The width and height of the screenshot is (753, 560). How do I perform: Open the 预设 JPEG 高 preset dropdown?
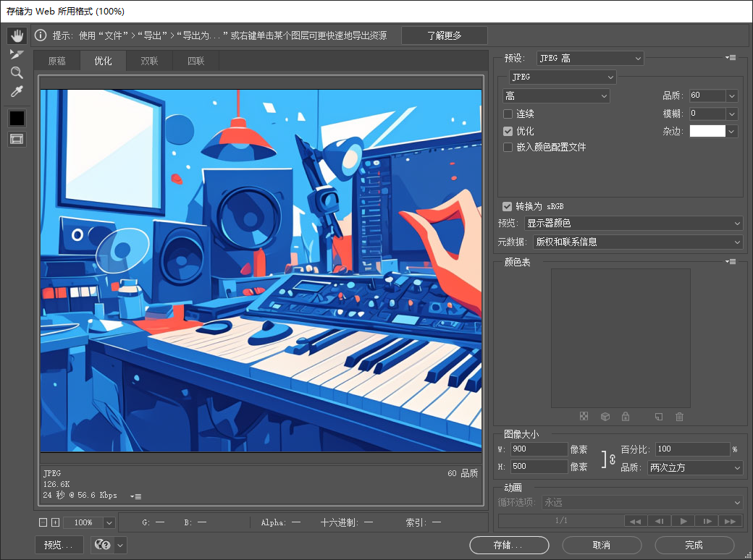coord(590,58)
